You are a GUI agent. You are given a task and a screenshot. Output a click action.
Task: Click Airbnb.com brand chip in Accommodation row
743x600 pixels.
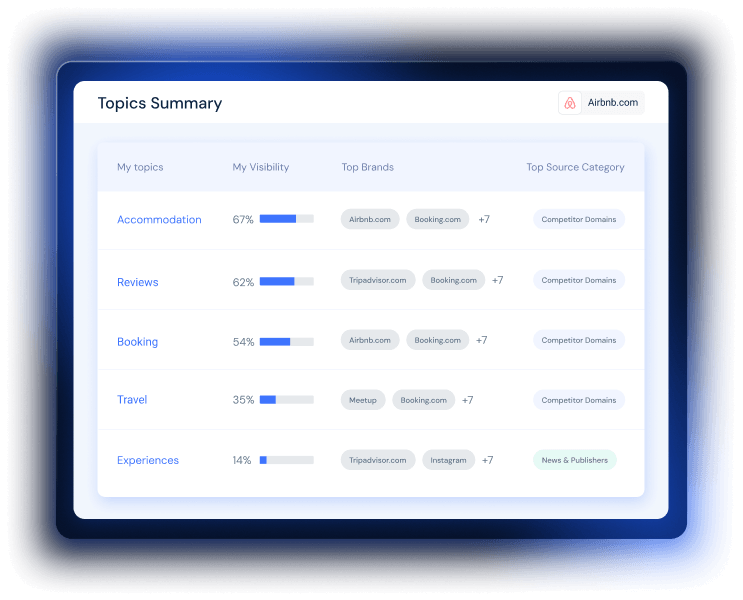(370, 219)
